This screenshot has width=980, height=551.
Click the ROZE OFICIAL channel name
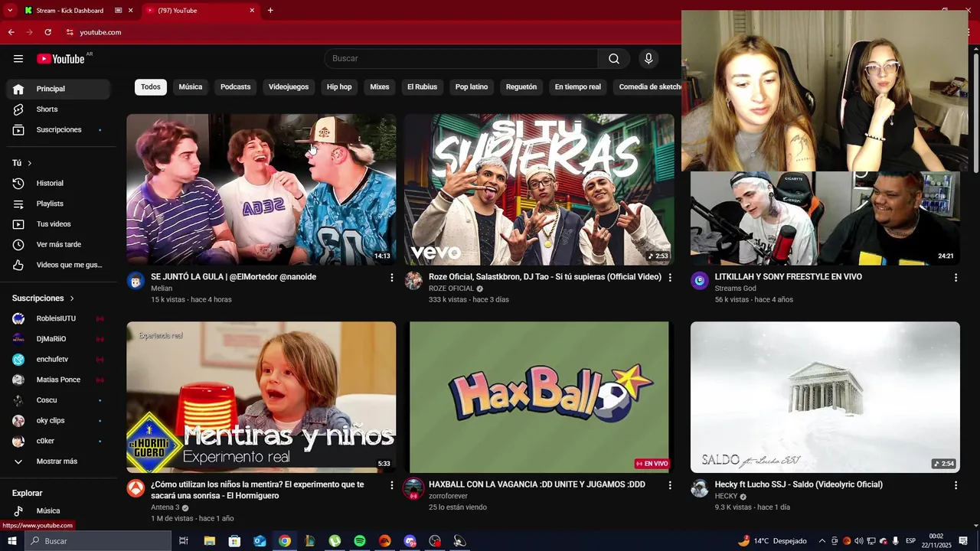click(452, 289)
